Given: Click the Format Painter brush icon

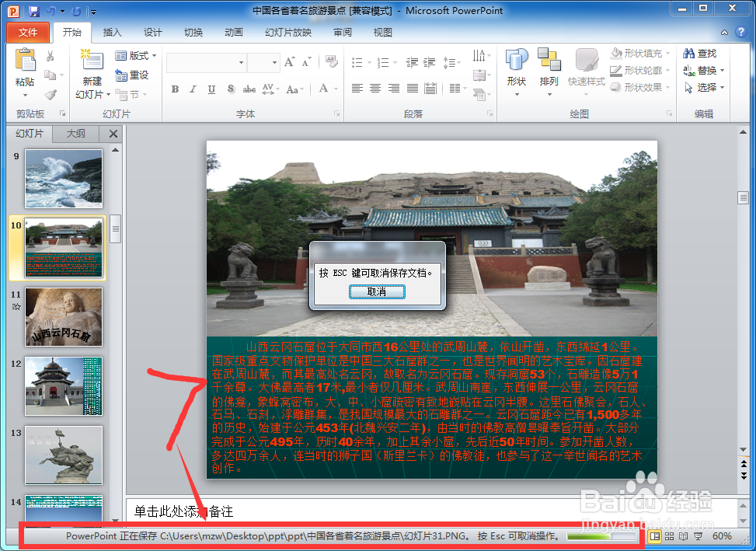Looking at the screenshot, I should [x=51, y=94].
